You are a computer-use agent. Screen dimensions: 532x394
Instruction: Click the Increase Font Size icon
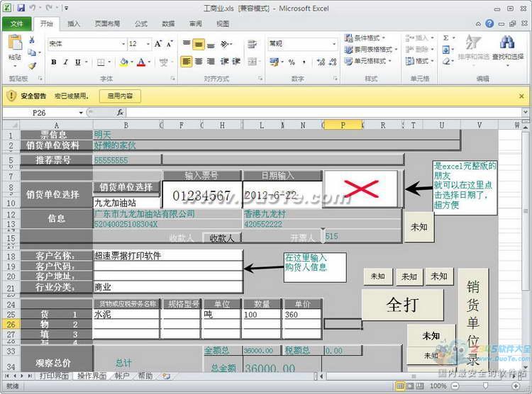pyautogui.click(x=158, y=44)
